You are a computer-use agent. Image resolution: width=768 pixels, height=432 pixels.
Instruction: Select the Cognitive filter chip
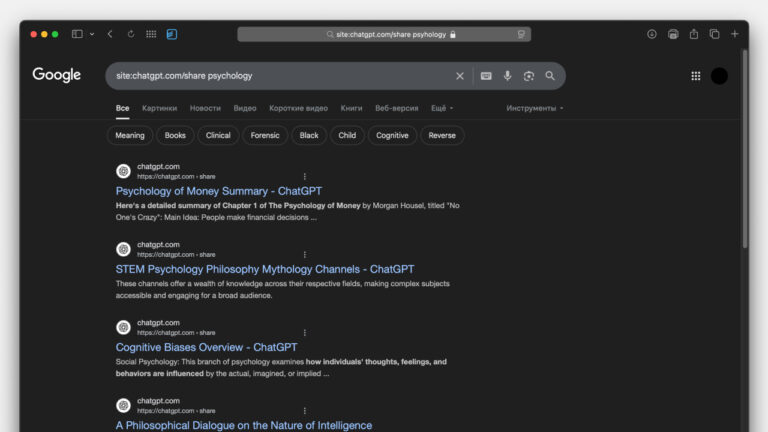point(392,136)
